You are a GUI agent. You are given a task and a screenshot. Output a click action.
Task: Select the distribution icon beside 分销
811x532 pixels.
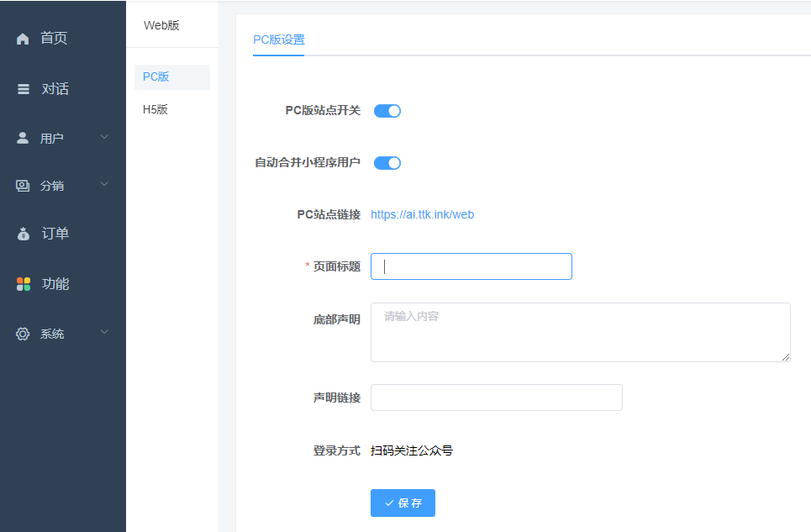[x=22, y=185]
